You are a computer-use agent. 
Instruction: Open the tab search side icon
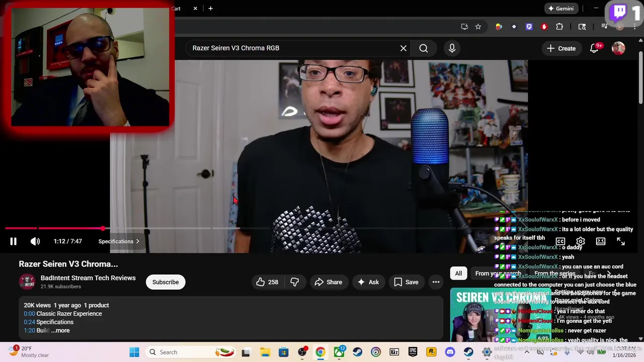point(582,27)
